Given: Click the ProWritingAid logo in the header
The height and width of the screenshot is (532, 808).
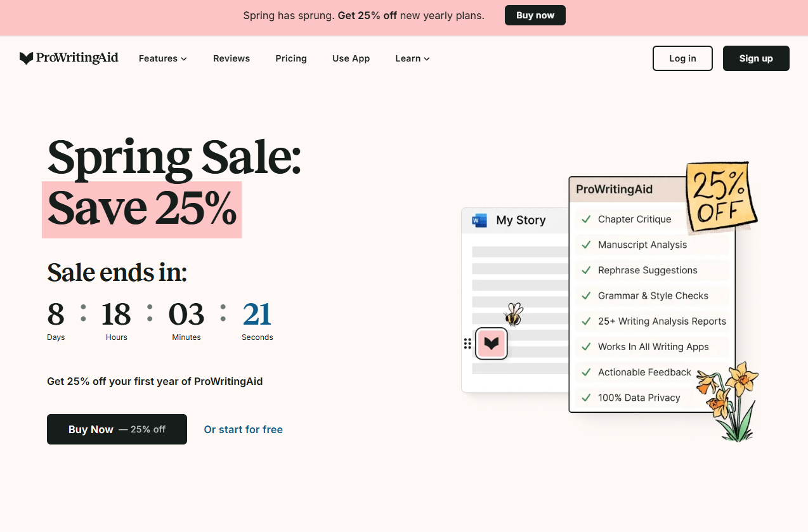Looking at the screenshot, I should pyautogui.click(x=68, y=58).
